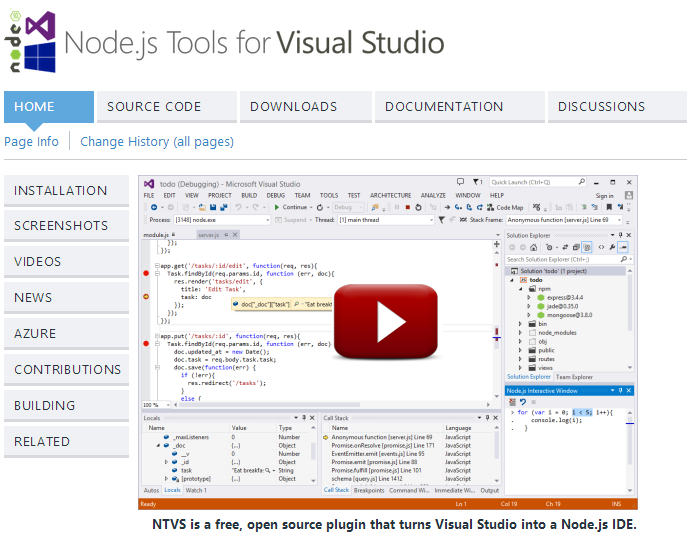This screenshot has height=540, width=687.
Task: Toggle auto-hide pin on Locals panel
Action: pos(304,418)
